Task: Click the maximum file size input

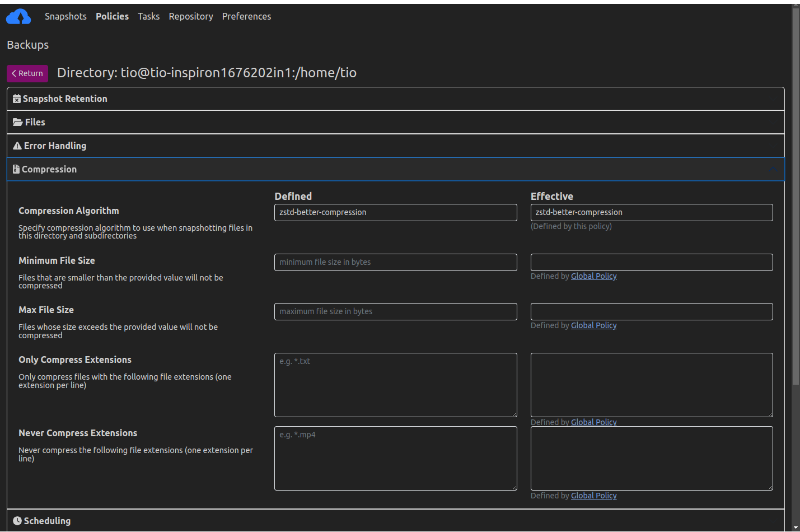Action: [x=396, y=311]
